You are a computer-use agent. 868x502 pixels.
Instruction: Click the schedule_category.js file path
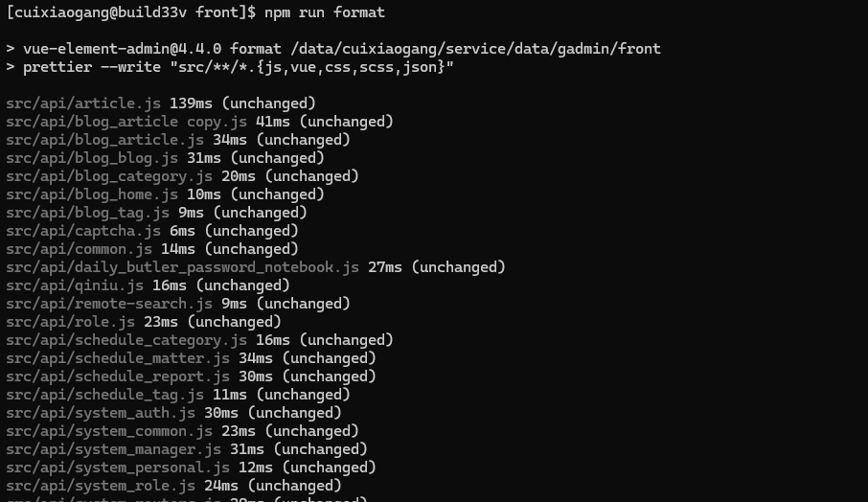coord(126,341)
